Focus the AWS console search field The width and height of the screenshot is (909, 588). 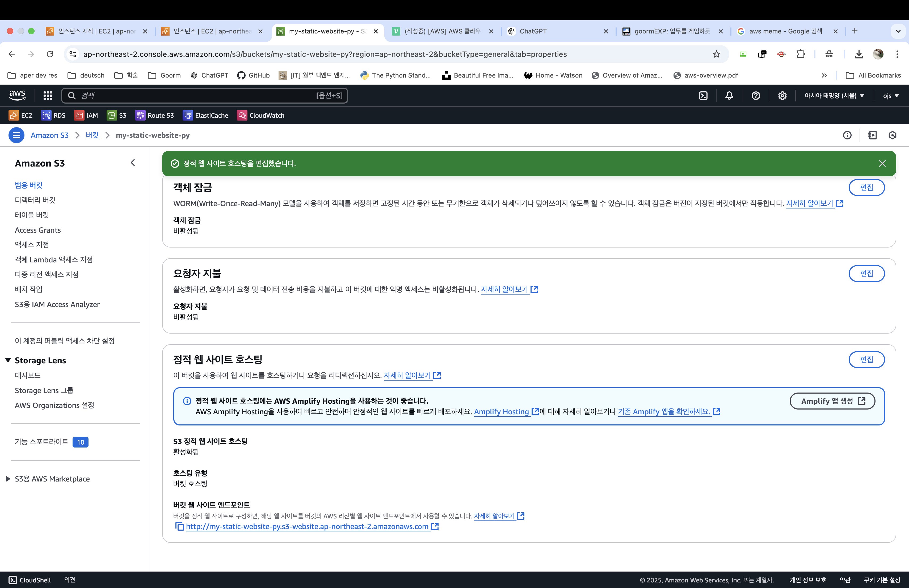tap(204, 95)
